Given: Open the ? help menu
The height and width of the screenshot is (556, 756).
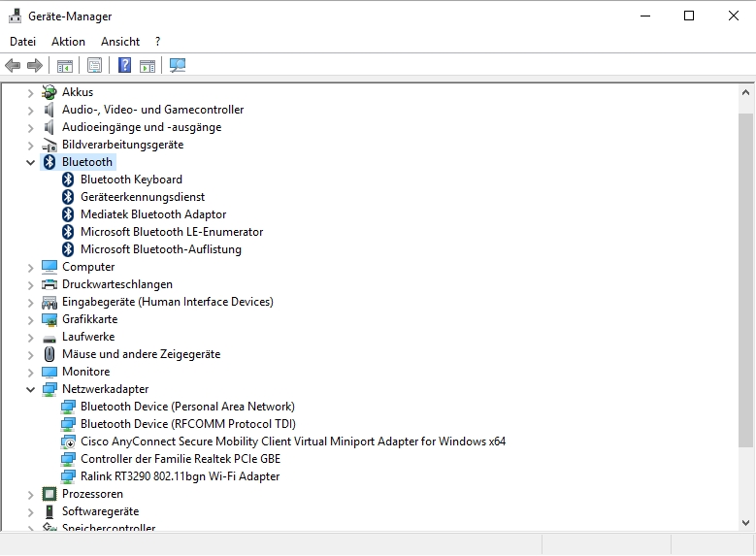Looking at the screenshot, I should [157, 42].
